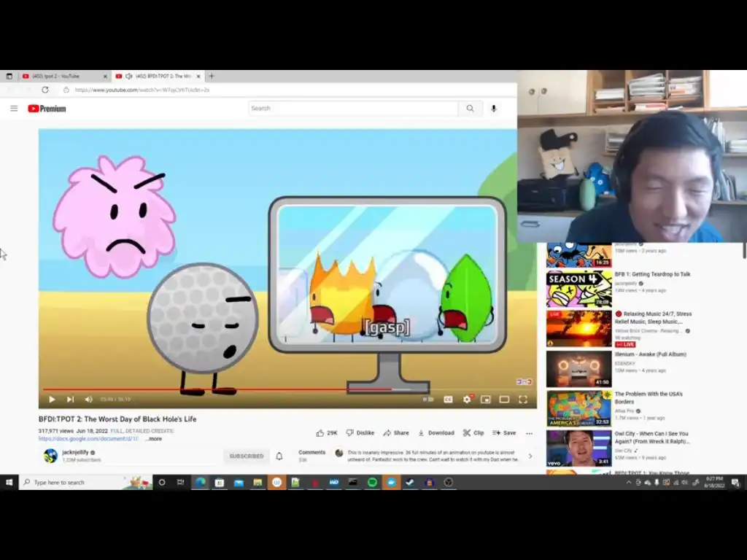Open the sunset live stream thumbnail
Image resolution: width=747 pixels, height=560 pixels.
(578, 329)
